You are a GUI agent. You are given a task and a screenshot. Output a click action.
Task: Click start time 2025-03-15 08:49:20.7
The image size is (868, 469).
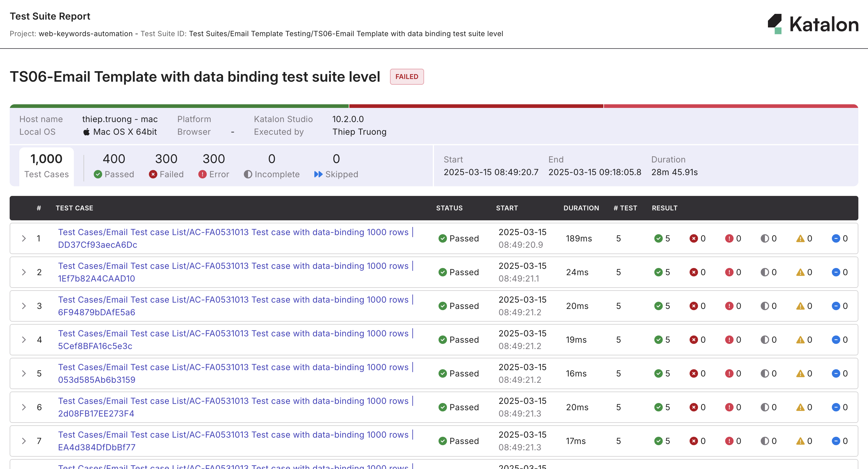pos(491,172)
